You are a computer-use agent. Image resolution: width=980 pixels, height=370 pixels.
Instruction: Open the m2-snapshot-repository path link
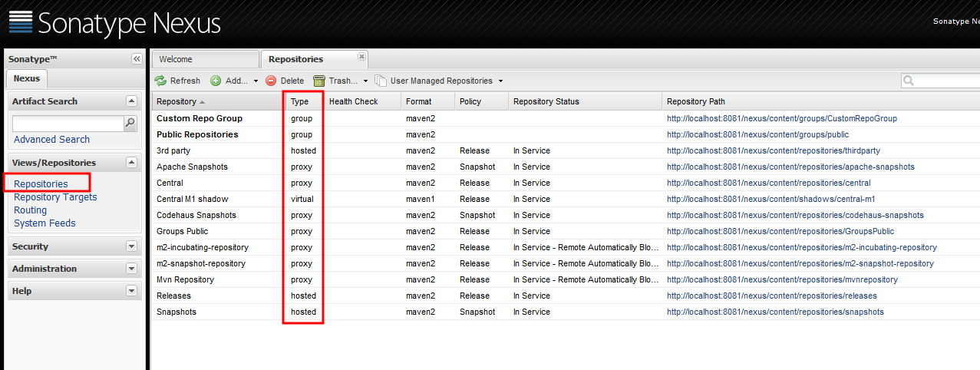click(x=800, y=263)
